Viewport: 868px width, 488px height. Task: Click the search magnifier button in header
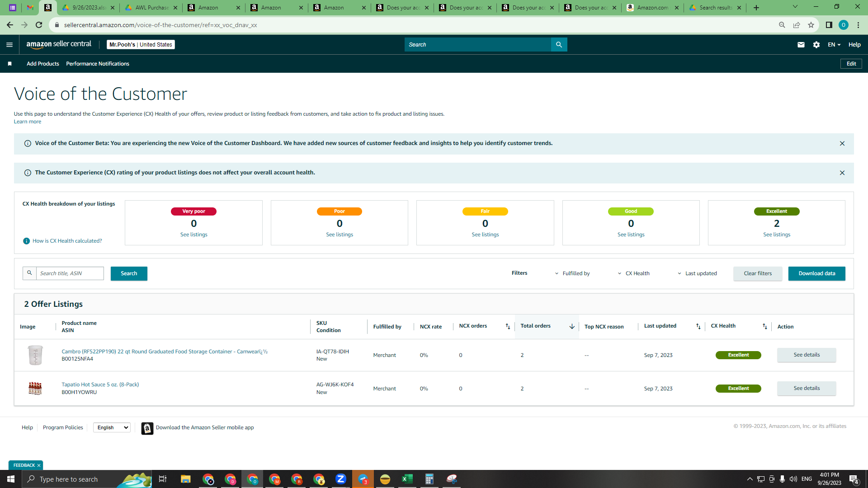(559, 45)
